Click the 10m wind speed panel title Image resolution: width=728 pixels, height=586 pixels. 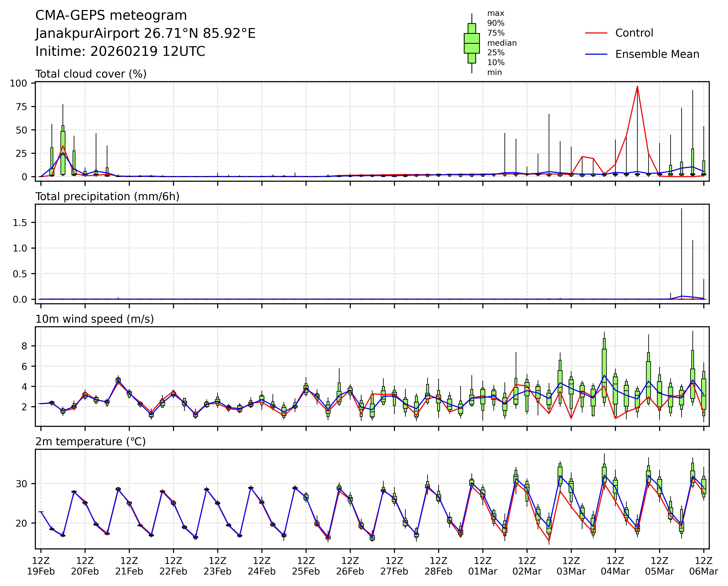coord(95,319)
